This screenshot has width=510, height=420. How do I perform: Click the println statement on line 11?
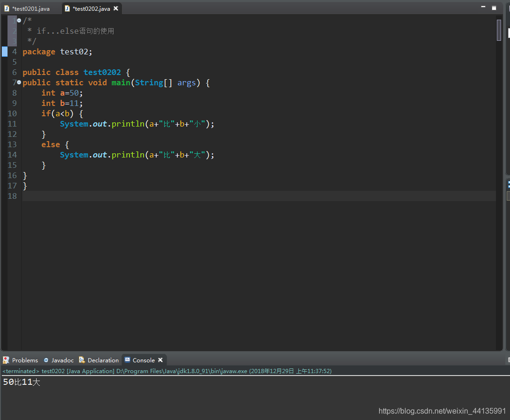point(137,124)
